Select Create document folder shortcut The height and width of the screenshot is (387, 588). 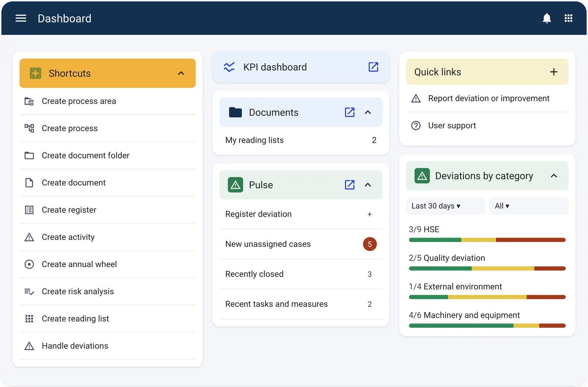click(107, 156)
